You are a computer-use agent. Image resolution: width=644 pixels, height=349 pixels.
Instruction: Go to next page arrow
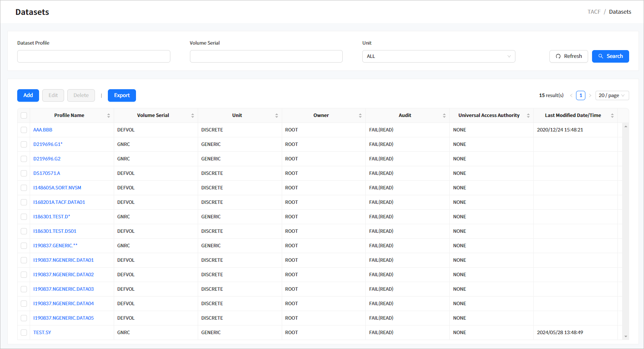(590, 95)
